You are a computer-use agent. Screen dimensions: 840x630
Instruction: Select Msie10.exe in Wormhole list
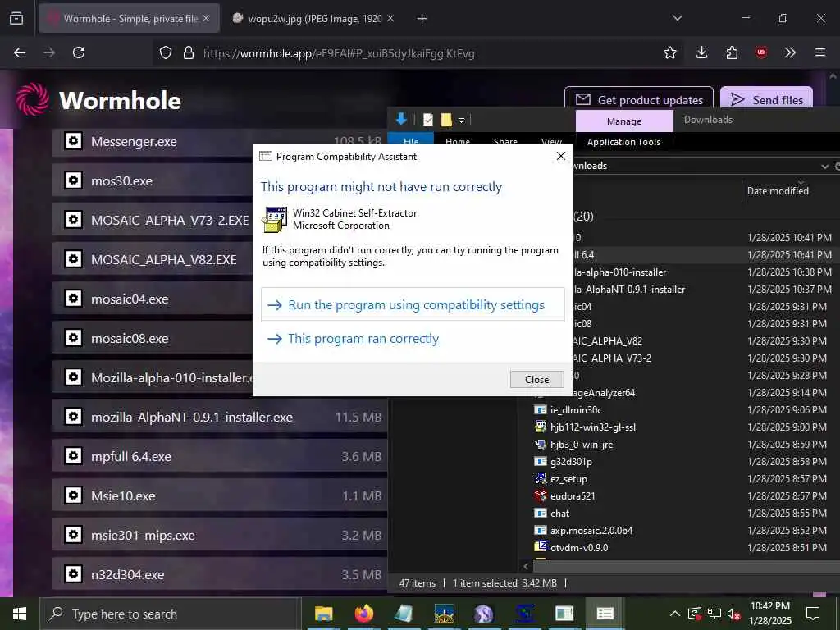click(x=220, y=495)
